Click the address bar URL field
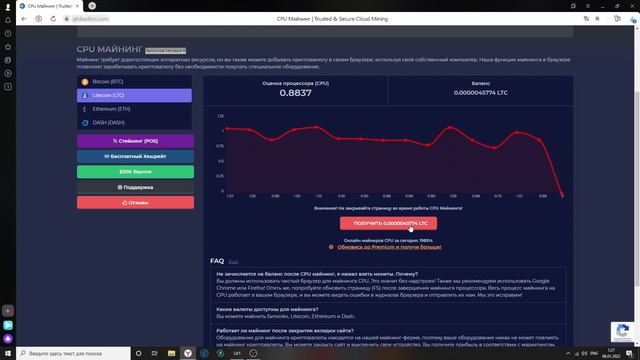This screenshot has width=640, height=360. tap(90, 19)
